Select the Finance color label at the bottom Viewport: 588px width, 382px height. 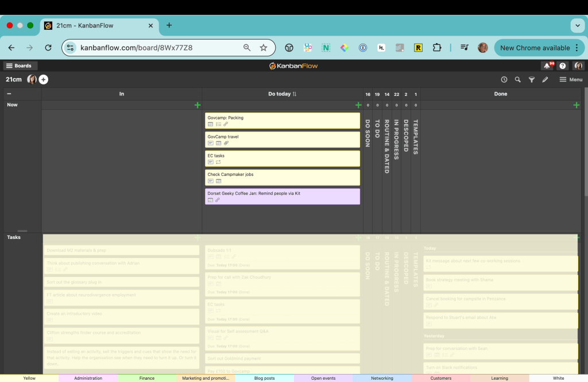click(146, 378)
